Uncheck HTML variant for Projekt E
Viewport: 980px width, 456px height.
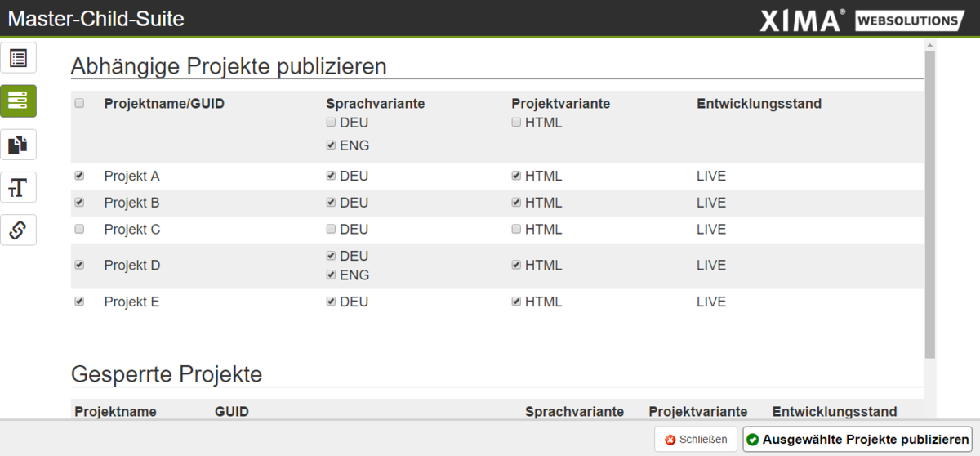coord(516,302)
